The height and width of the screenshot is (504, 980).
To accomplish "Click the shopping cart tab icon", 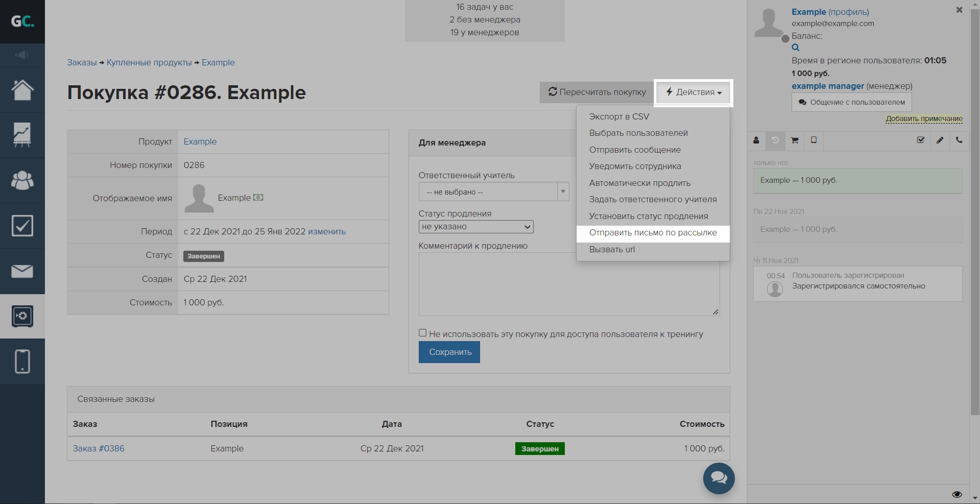I will click(795, 140).
